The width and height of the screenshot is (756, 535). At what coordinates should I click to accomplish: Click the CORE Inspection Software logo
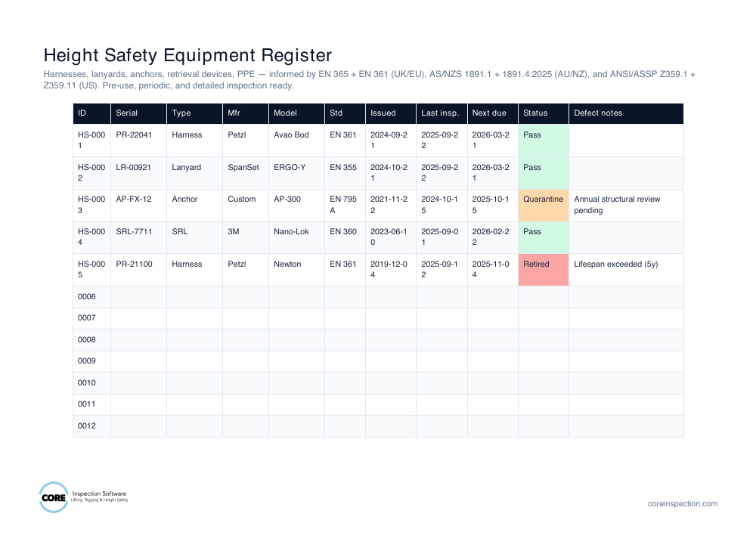coord(83,497)
